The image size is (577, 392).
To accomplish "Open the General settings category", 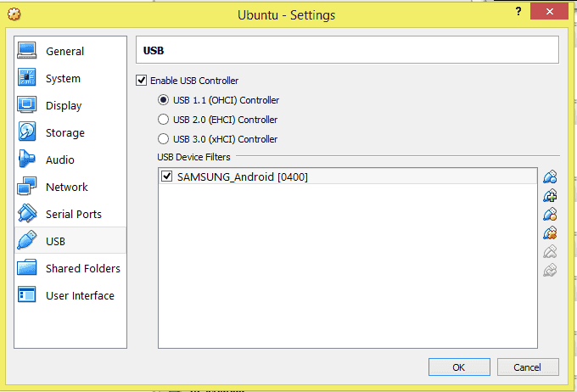I will 70,51.
